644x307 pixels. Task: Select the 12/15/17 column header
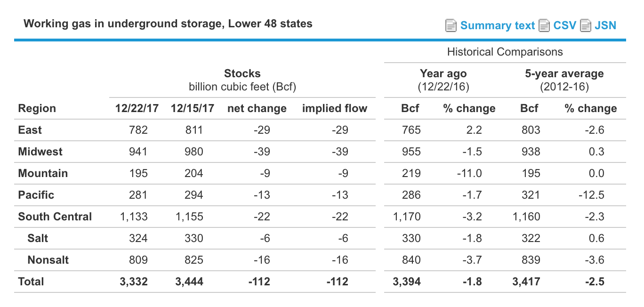193,108
